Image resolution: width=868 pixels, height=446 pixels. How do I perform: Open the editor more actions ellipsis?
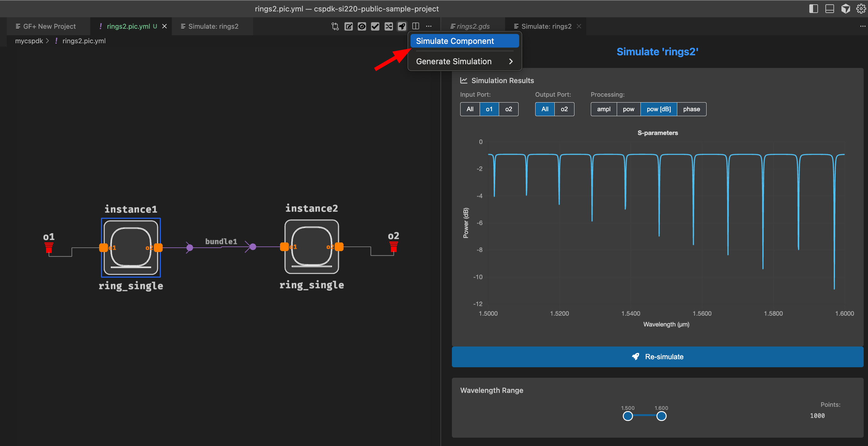pos(429,26)
